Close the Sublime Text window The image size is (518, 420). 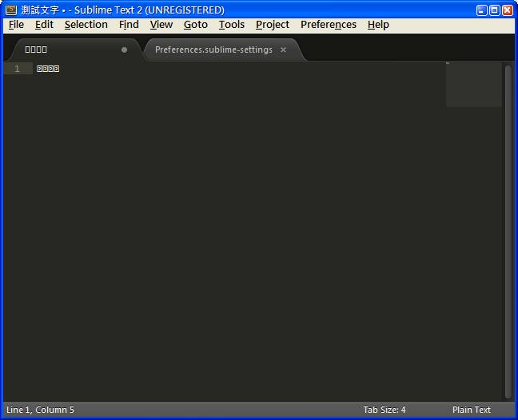[508, 10]
